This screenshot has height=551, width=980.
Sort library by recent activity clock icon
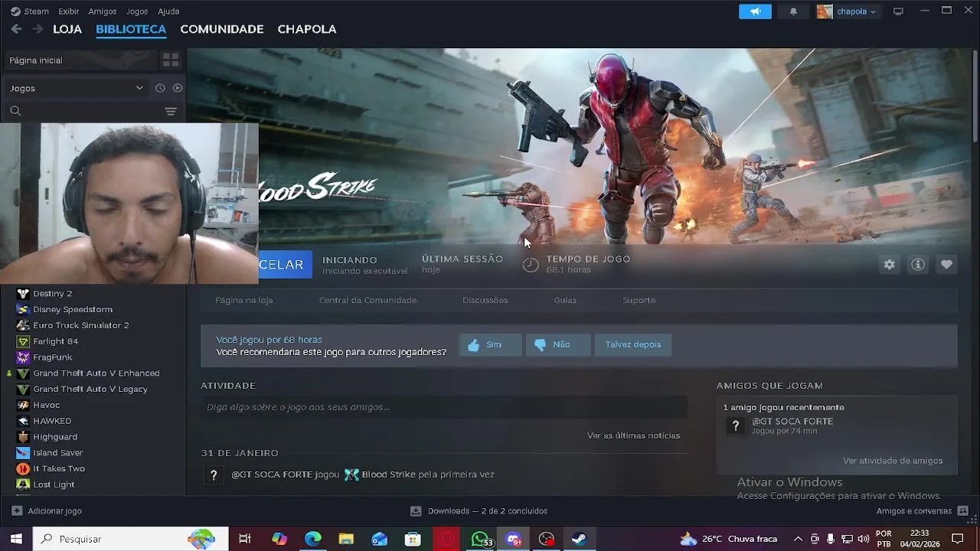click(160, 88)
